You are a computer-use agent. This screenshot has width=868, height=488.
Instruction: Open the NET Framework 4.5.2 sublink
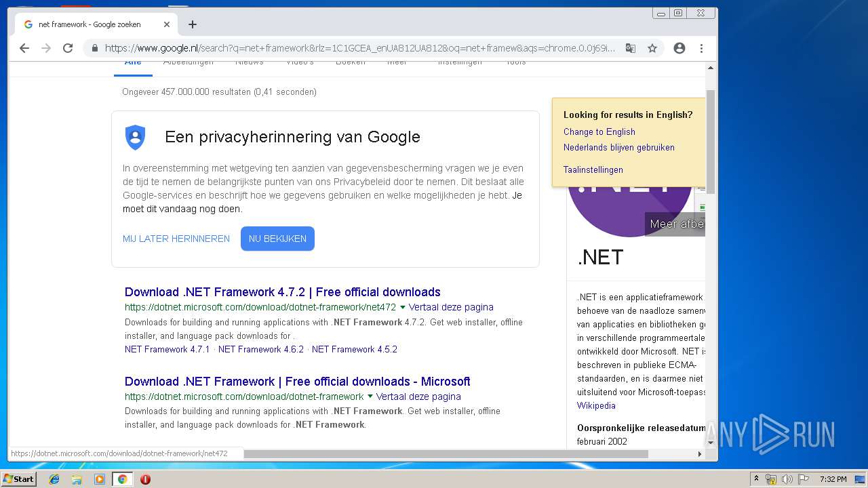pos(355,349)
